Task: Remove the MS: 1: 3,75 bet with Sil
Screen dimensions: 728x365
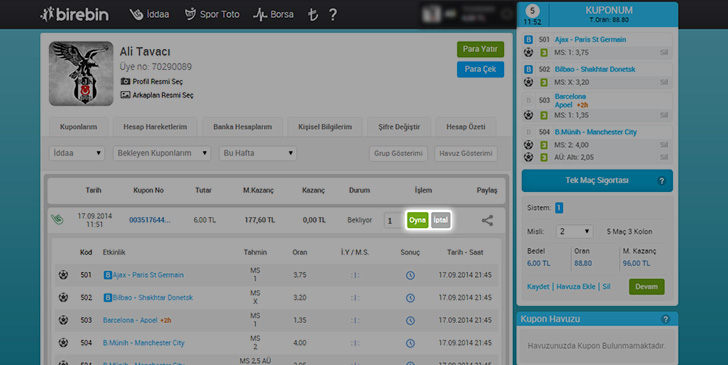Action: [664, 52]
